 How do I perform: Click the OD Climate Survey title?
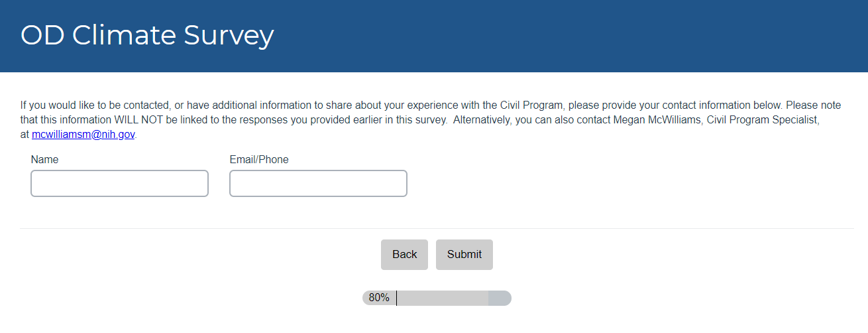click(147, 35)
